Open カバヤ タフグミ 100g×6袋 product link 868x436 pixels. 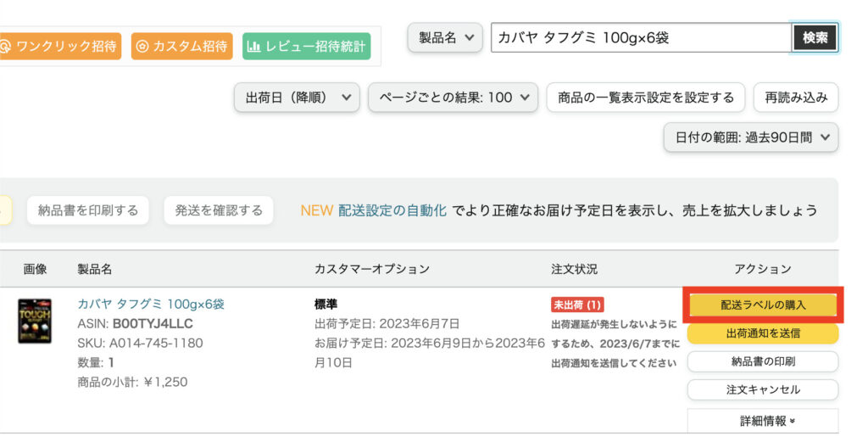(x=151, y=304)
